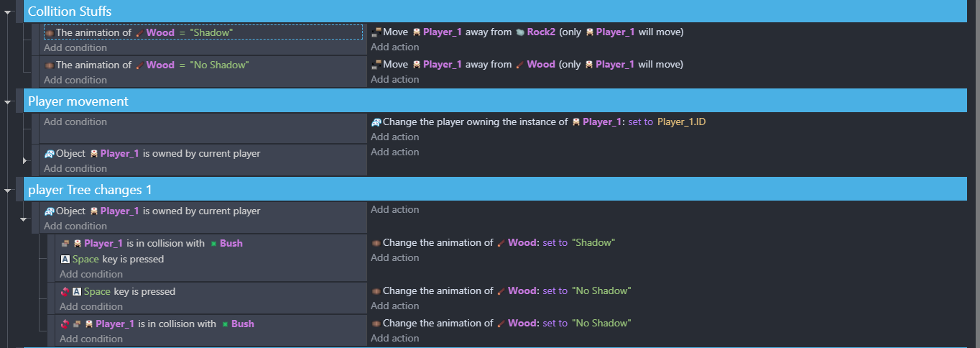The width and height of the screenshot is (980, 348).
Task: Click the Rock2 object icon in Move action
Action: click(x=520, y=32)
